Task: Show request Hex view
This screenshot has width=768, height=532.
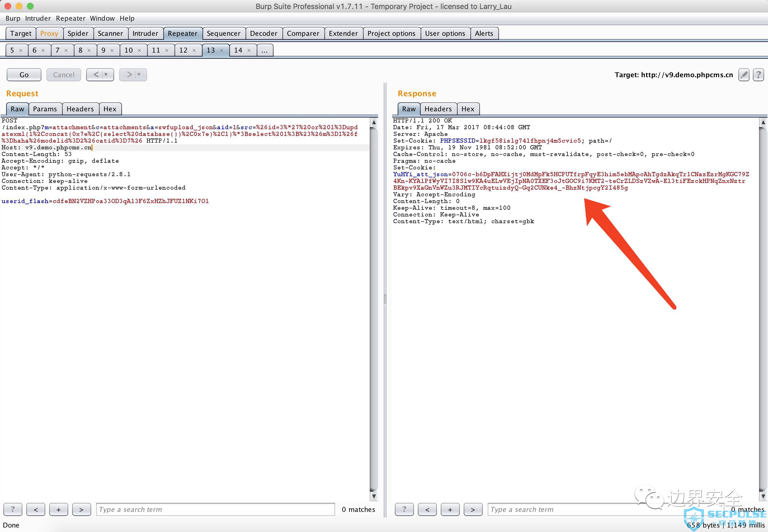Action: point(110,109)
